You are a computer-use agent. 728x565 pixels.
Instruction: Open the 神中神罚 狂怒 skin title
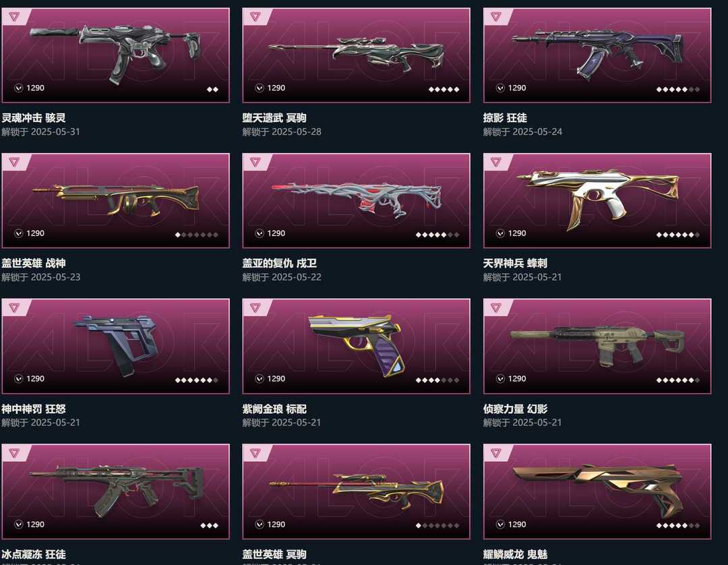pyautogui.click(x=34, y=409)
